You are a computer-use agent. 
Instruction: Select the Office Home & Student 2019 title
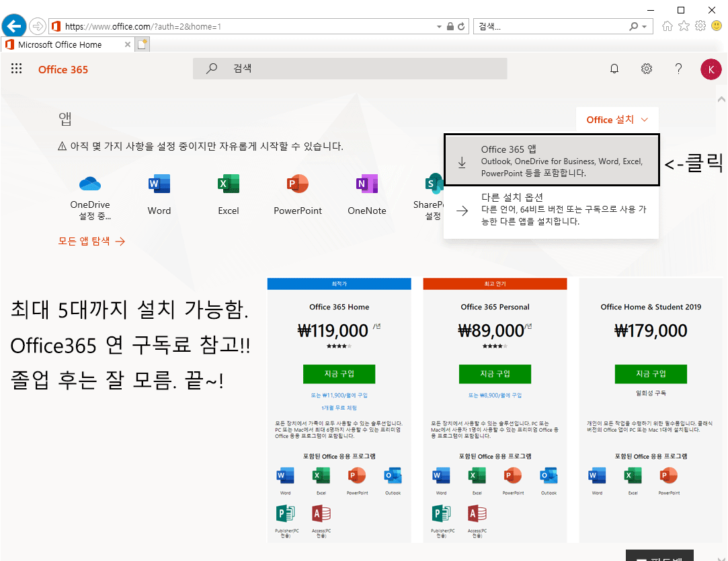click(651, 307)
